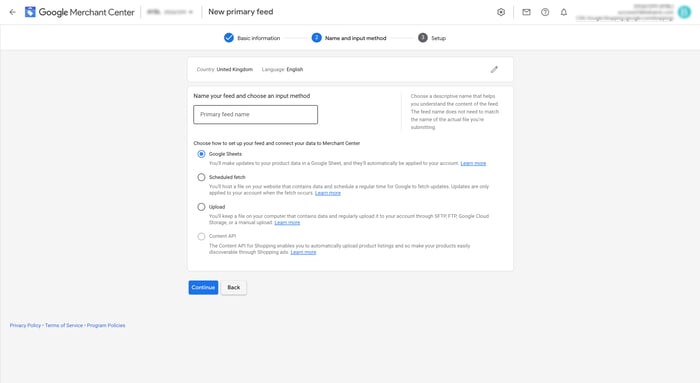The height and width of the screenshot is (383, 700).
Task: Open the notifications bell icon
Action: [564, 12]
